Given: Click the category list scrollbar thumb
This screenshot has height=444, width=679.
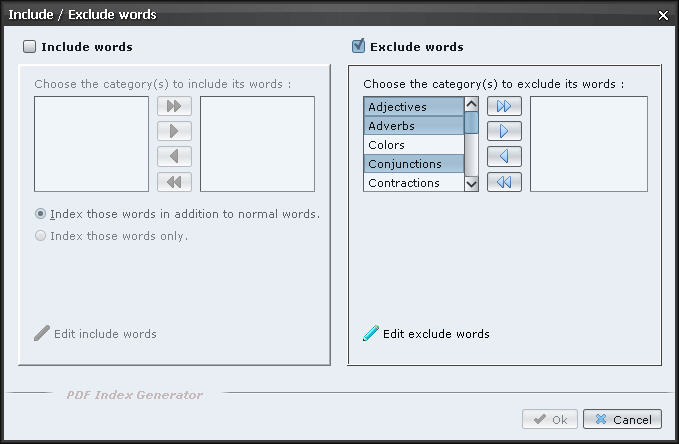Looking at the screenshot, I should click(471, 123).
